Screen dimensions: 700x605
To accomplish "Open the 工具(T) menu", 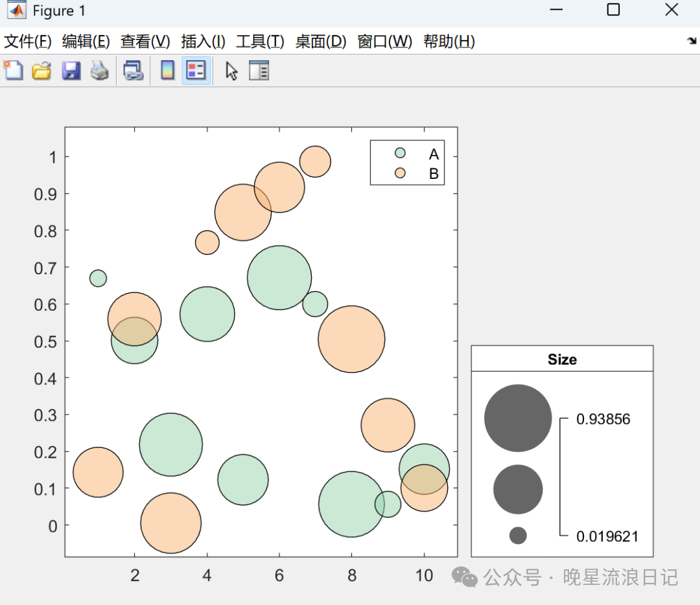I will pos(260,42).
